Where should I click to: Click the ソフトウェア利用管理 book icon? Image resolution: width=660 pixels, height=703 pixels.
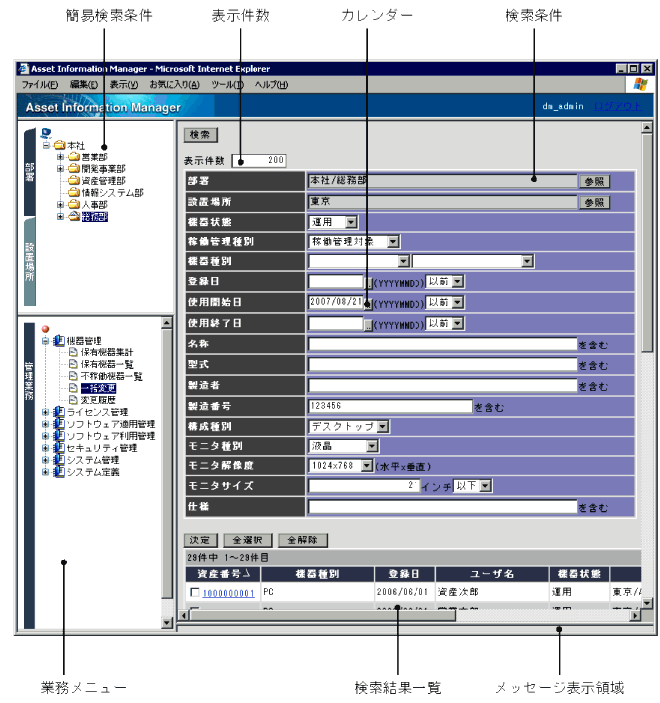[59, 435]
